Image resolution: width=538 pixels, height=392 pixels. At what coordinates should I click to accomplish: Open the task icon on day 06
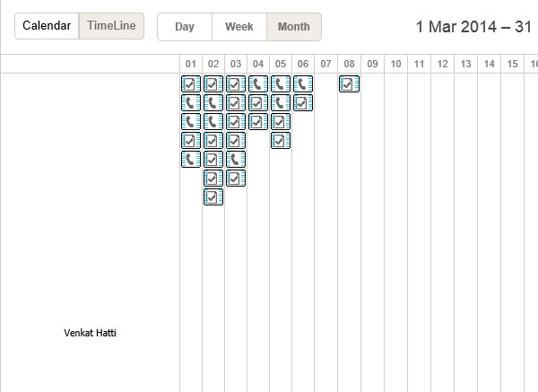[x=304, y=103]
